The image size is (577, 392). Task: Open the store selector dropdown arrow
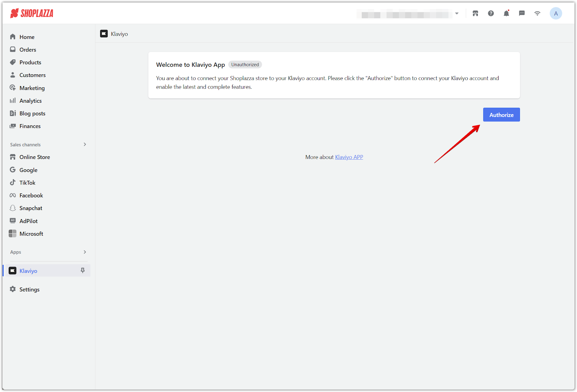coord(457,13)
